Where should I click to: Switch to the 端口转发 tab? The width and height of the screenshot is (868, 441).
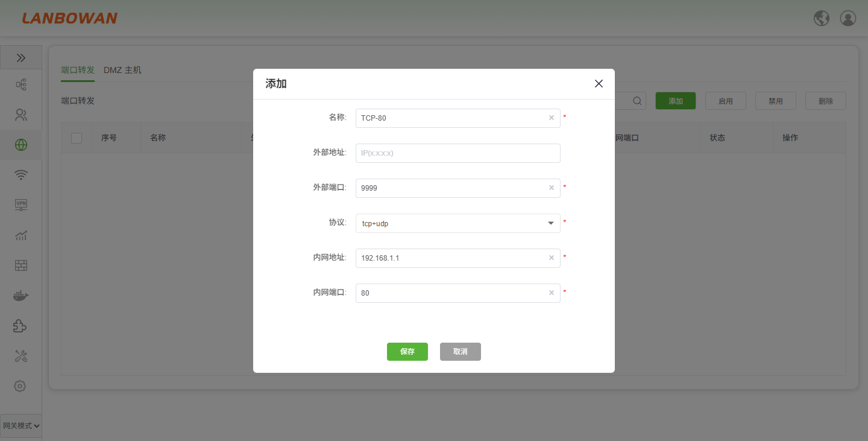click(78, 70)
